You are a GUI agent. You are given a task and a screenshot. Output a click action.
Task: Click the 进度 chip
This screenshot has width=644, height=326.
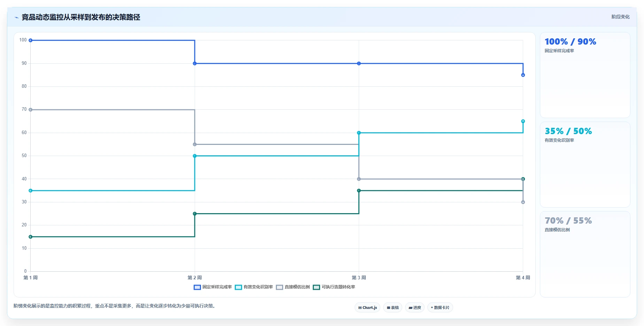pyautogui.click(x=415, y=308)
